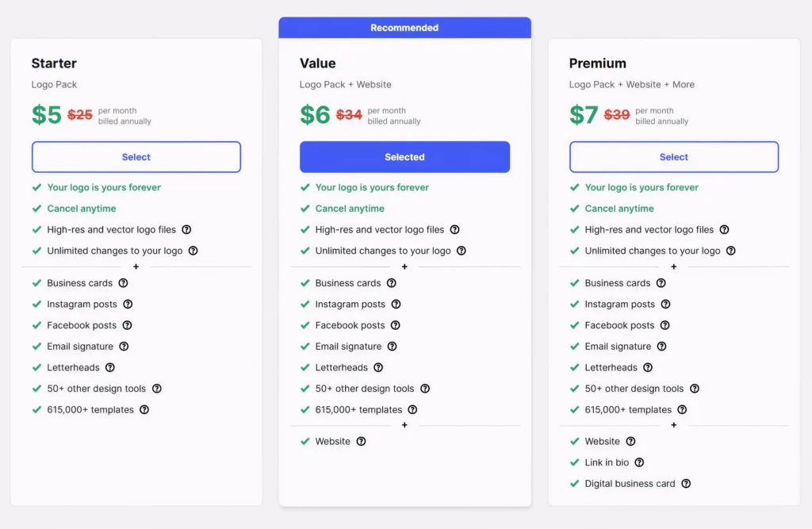812x529 pixels.
Task: Select the Premium plan heading
Action: [x=597, y=63]
